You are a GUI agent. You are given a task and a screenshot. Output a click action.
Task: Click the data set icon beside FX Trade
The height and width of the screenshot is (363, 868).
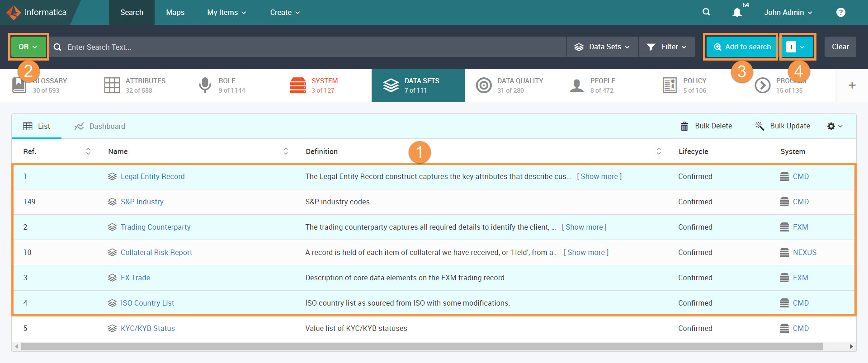pos(112,278)
